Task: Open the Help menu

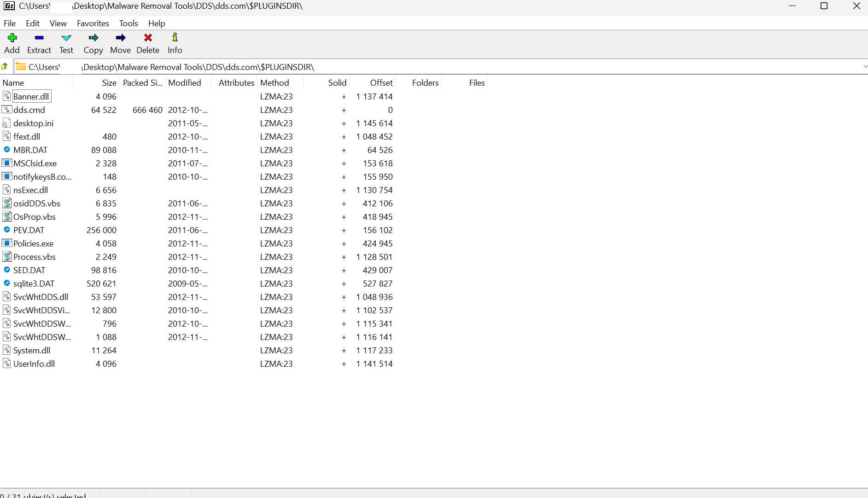Action: (x=157, y=23)
